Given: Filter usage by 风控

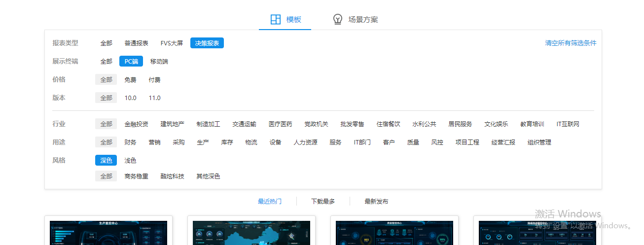Looking at the screenshot, I should pos(437,142).
